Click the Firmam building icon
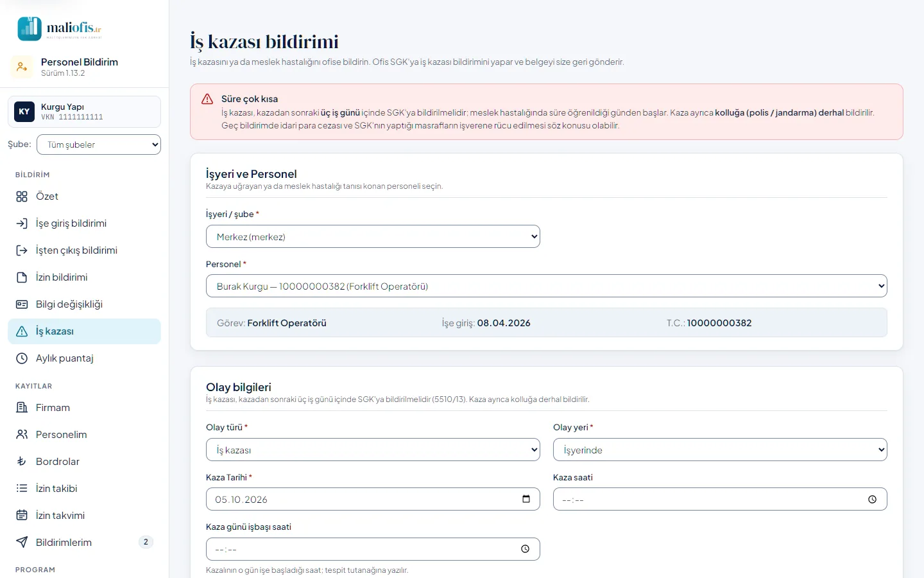924x578 pixels. pos(22,408)
